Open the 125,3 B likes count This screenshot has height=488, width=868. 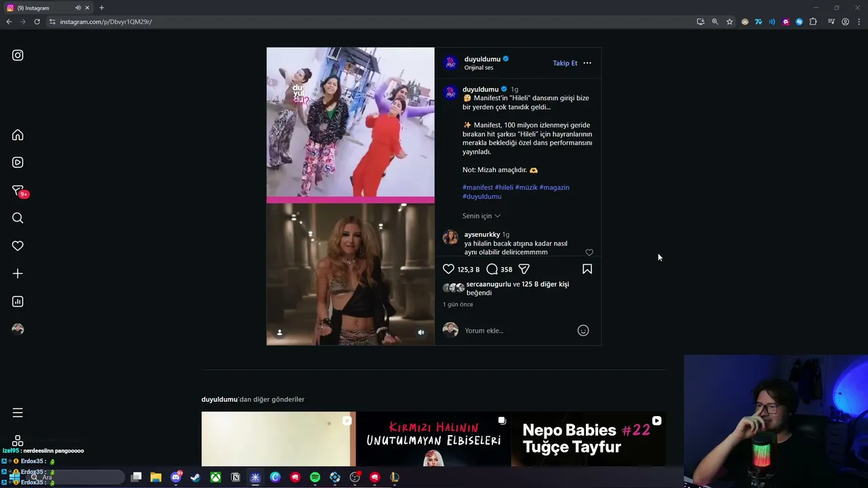pos(469,270)
